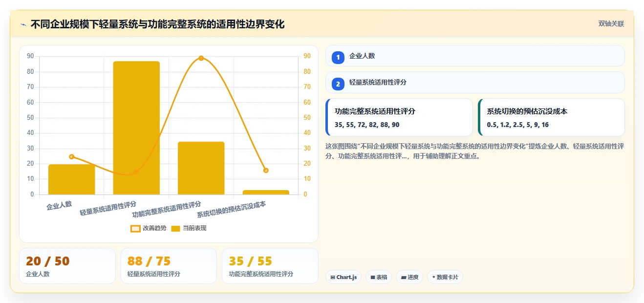
Task: Toggle the 当前表现 legend item
Action: click(189, 228)
